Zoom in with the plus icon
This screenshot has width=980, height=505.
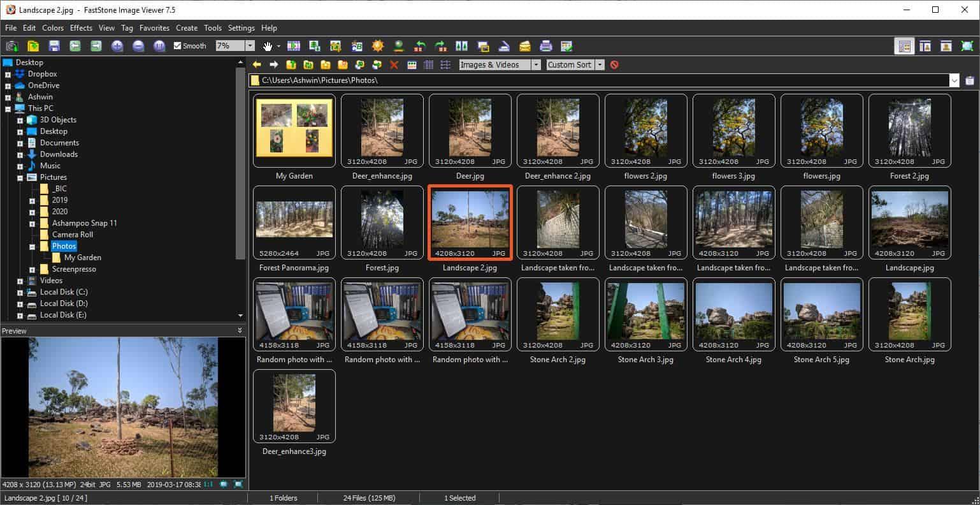click(x=117, y=45)
